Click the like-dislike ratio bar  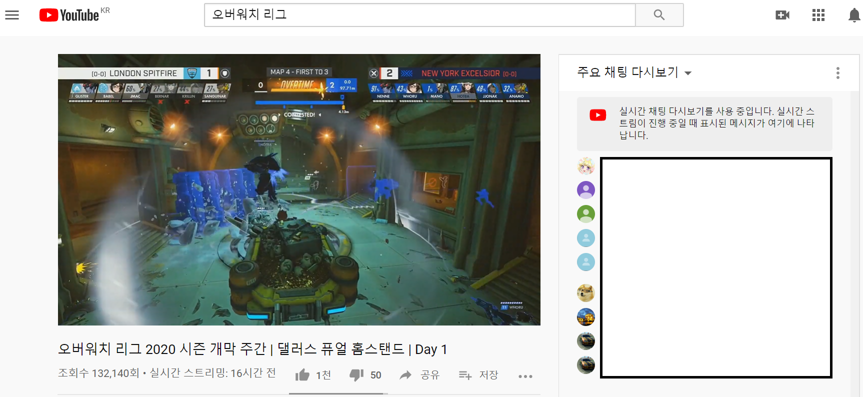tap(338, 394)
